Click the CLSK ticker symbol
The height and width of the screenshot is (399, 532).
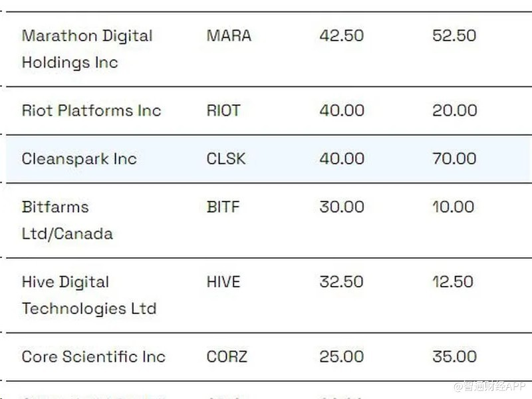click(226, 159)
